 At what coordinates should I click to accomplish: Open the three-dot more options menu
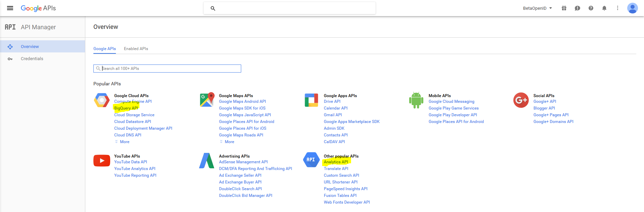tap(617, 8)
